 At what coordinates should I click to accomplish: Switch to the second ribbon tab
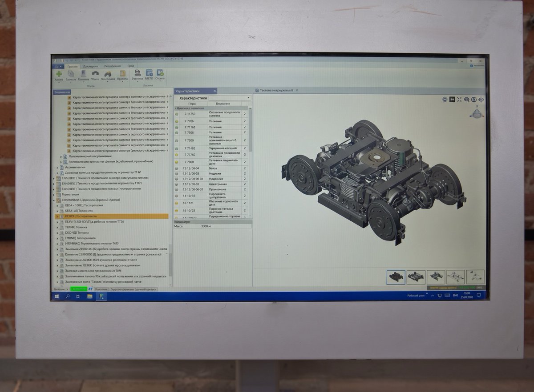click(x=91, y=66)
